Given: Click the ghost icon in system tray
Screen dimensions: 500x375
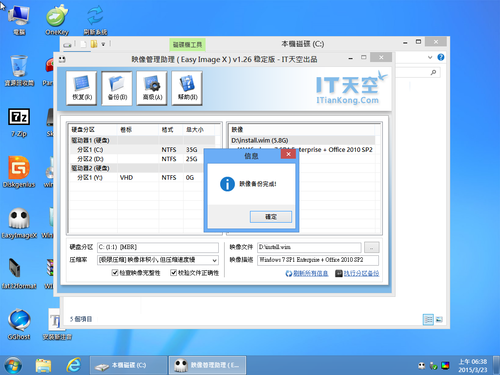Looking at the screenshot, I should click(422, 366).
